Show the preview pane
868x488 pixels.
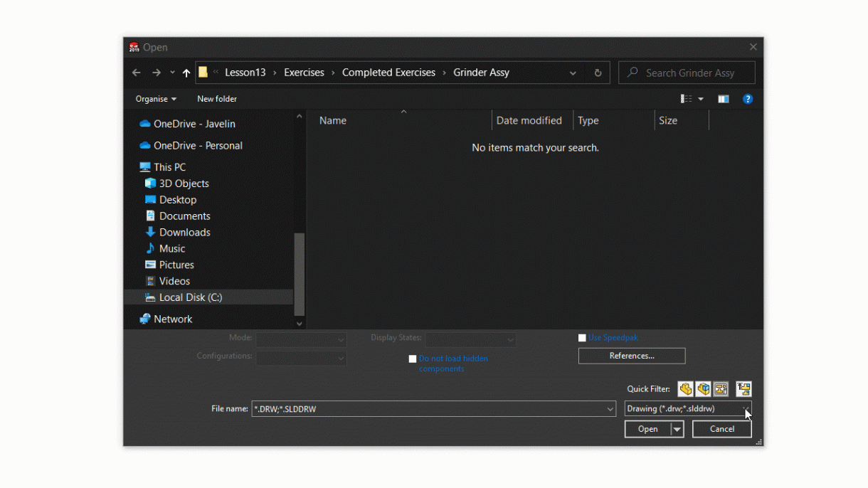724,99
